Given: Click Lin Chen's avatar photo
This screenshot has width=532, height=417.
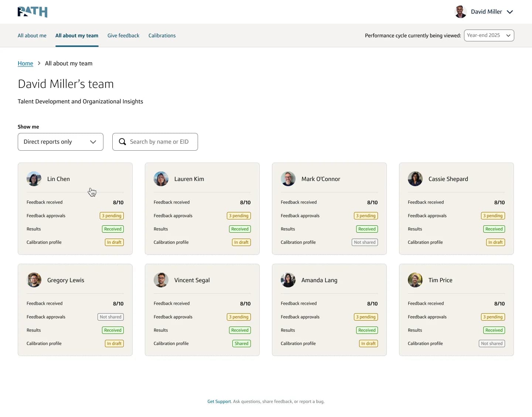Looking at the screenshot, I should [x=34, y=179].
